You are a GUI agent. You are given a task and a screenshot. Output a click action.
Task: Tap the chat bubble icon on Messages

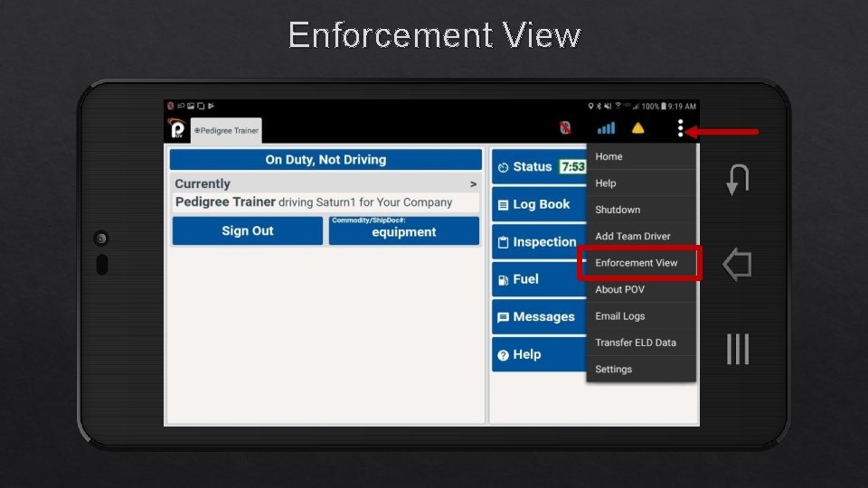(503, 317)
